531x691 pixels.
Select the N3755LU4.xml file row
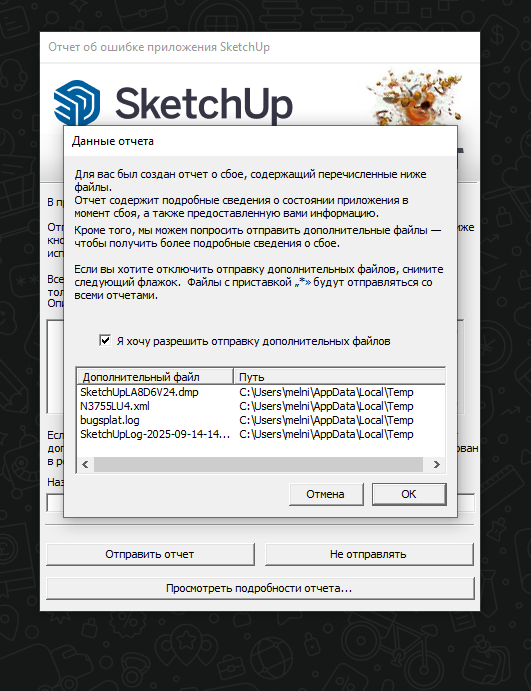pyautogui.click(x=261, y=406)
